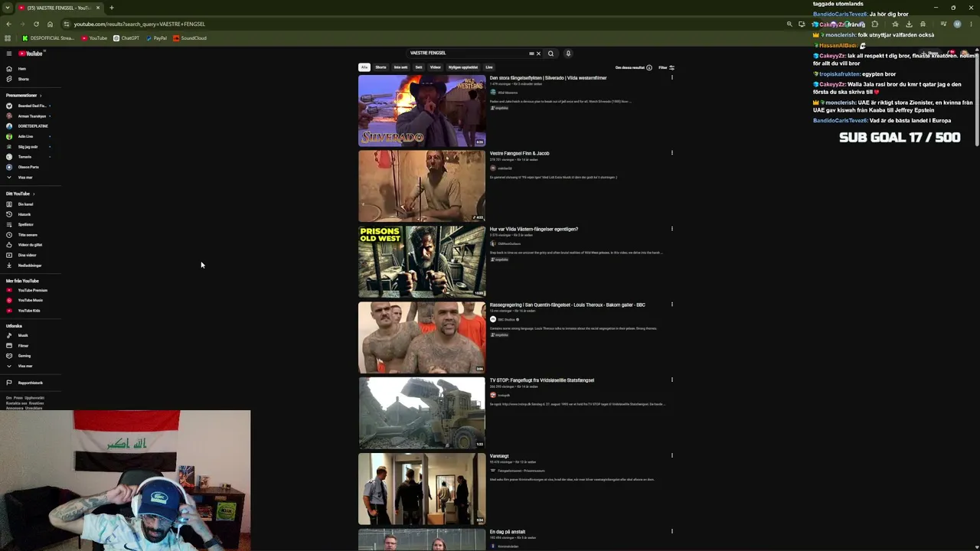The width and height of the screenshot is (980, 551).
Task: Open a new browser tab
Action: (x=111, y=8)
